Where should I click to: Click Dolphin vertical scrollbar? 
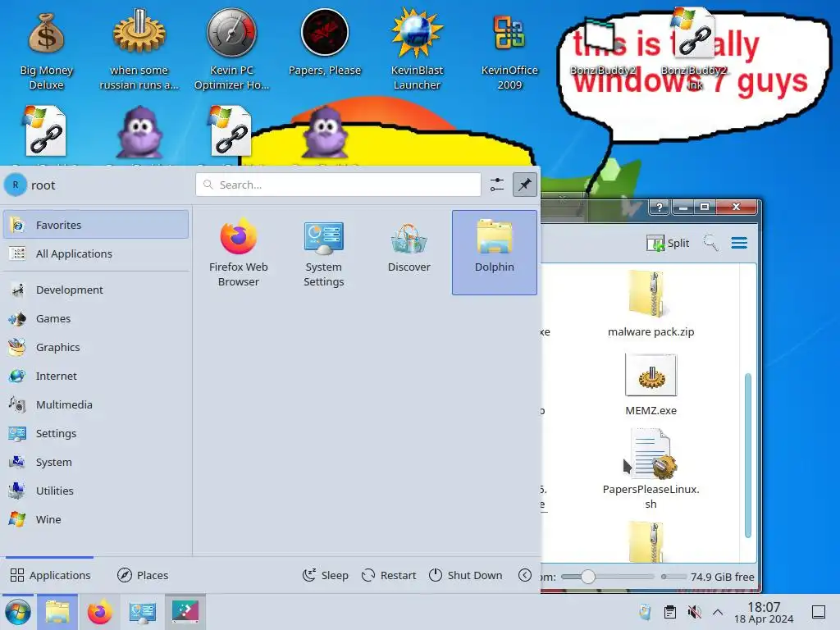pyautogui.click(x=748, y=455)
